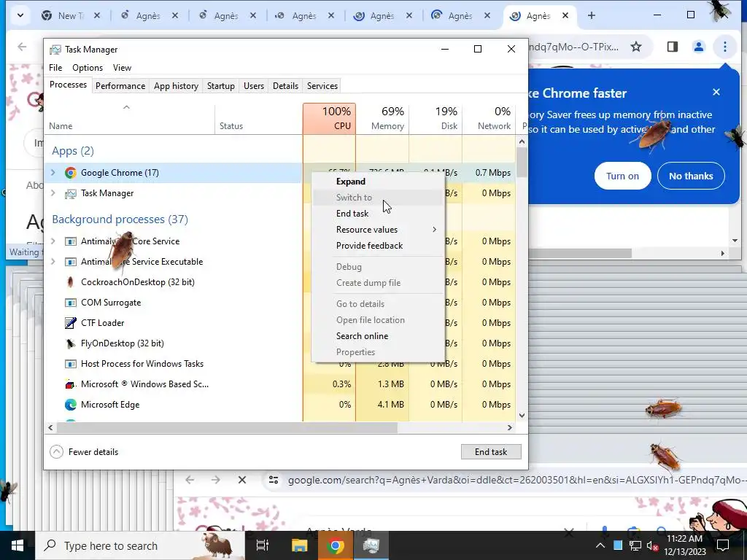The height and width of the screenshot is (560, 747).
Task: Open the Chrome tab search chevron
Action: (x=20, y=16)
